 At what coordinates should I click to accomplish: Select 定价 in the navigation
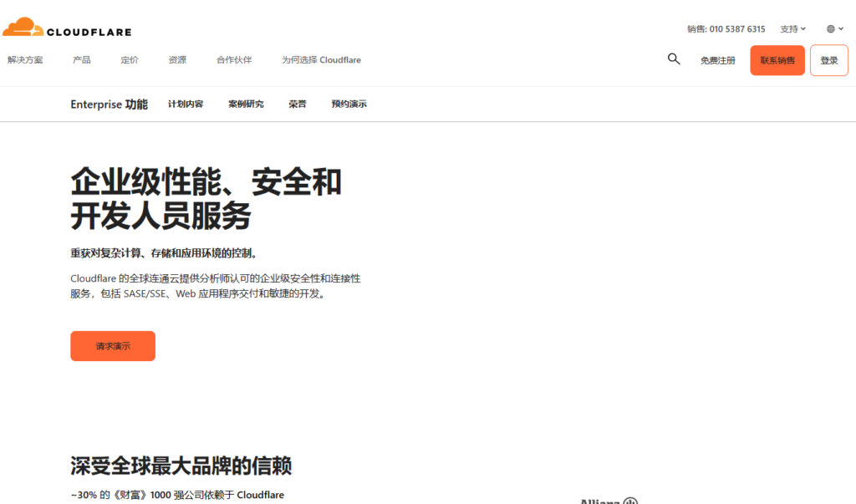pyautogui.click(x=130, y=60)
